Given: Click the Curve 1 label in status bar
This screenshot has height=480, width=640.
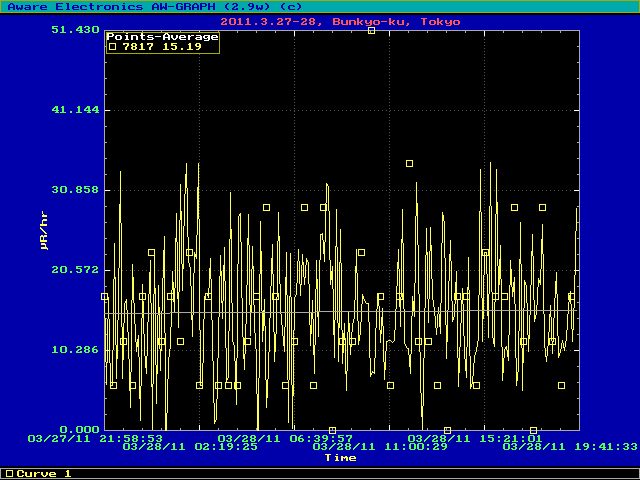Looking at the screenshot, I should click(44, 473).
